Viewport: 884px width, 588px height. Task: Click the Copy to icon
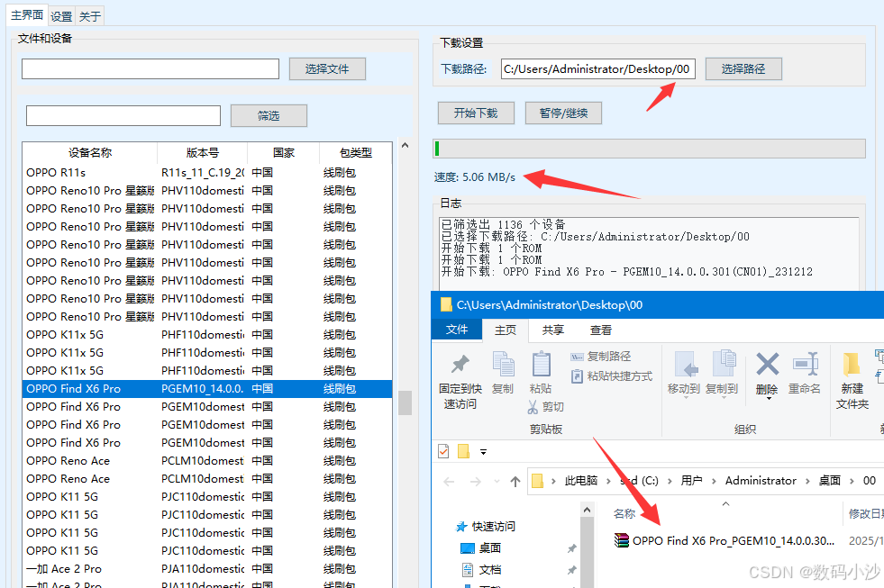(x=725, y=364)
